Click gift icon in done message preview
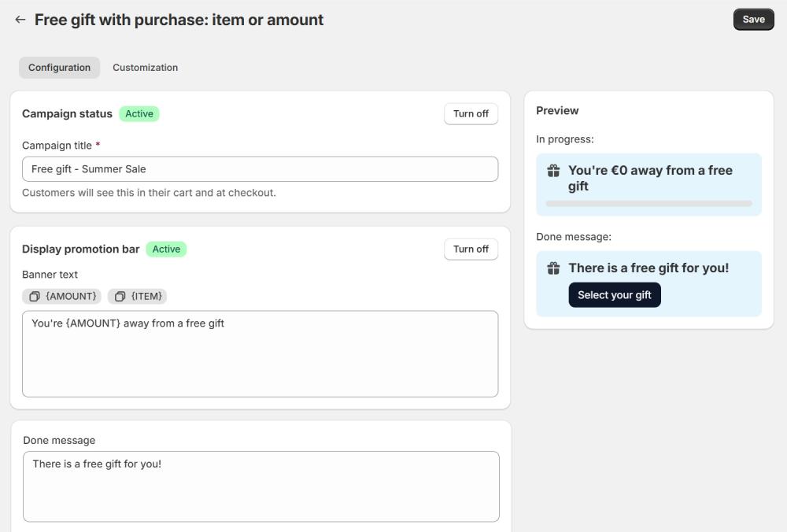Image resolution: width=787 pixels, height=532 pixels. click(x=553, y=268)
